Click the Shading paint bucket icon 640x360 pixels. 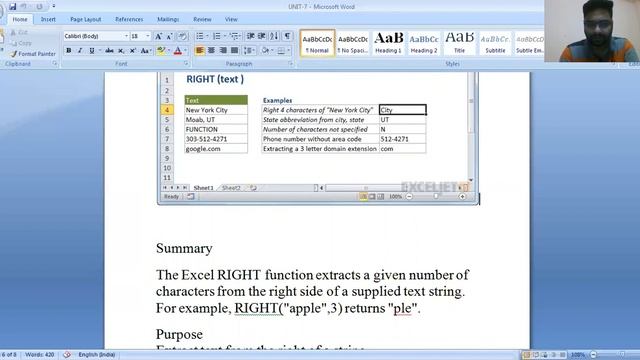[265, 51]
